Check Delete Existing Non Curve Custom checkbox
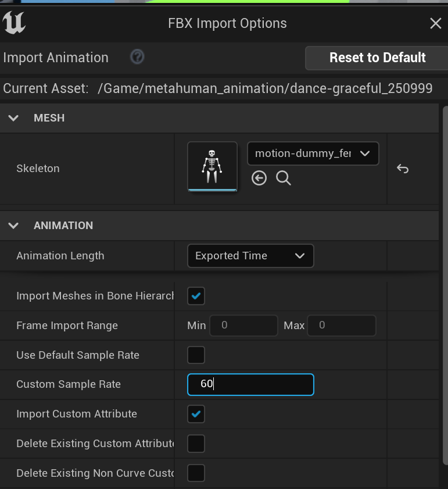 [196, 473]
